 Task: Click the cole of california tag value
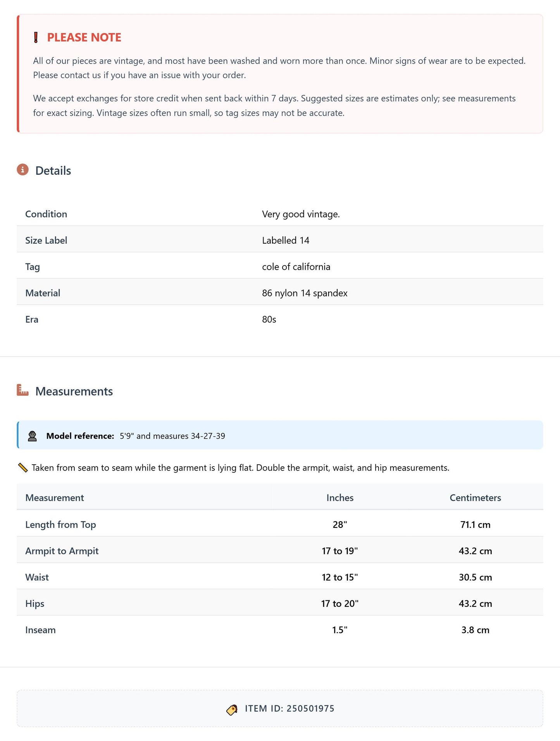point(296,267)
